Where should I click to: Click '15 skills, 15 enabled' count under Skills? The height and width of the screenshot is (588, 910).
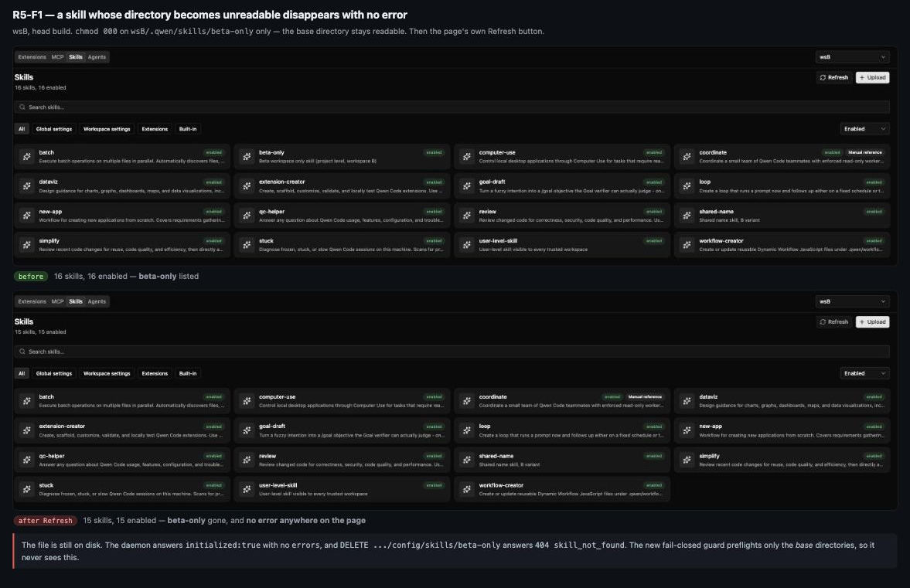[40, 332]
